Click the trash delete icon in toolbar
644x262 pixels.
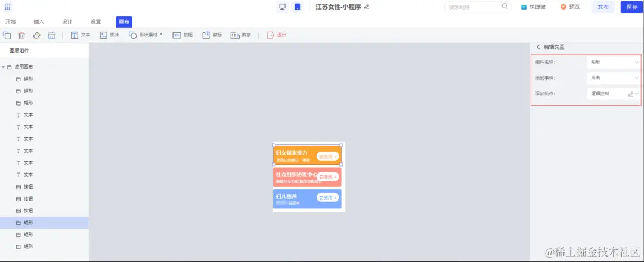pyautogui.click(x=22, y=35)
